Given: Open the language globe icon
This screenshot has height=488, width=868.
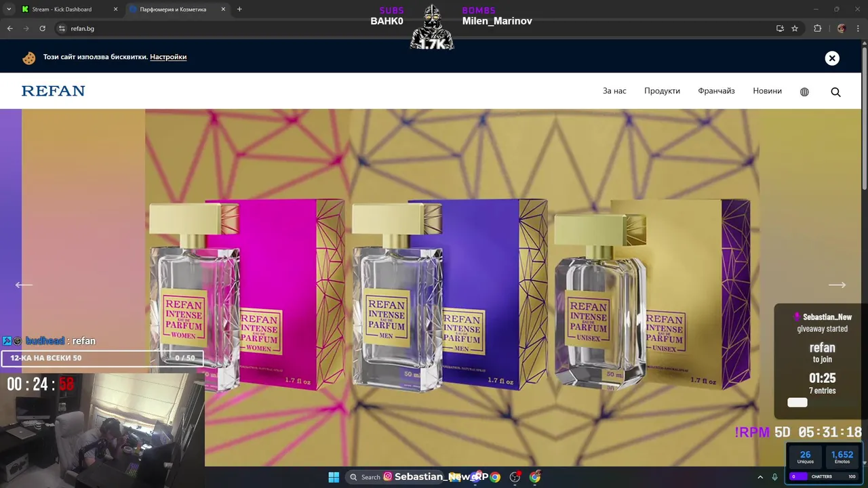Looking at the screenshot, I should pyautogui.click(x=804, y=91).
